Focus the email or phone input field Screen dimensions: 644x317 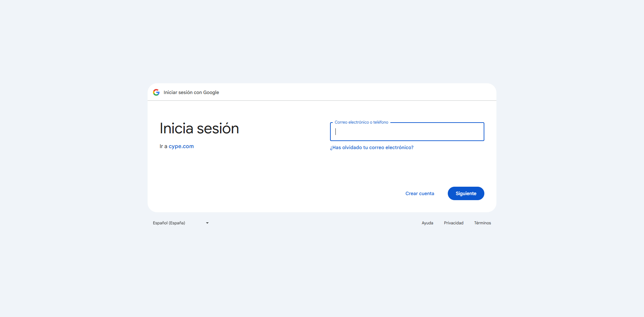pyautogui.click(x=407, y=132)
